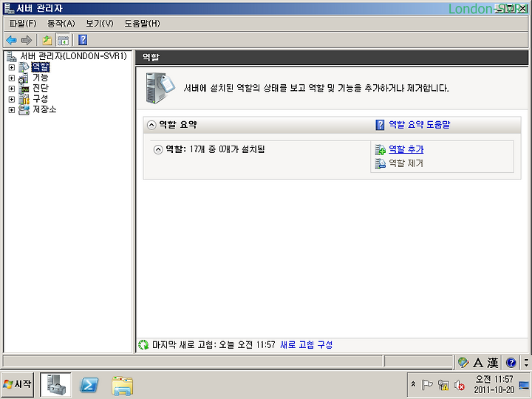Click the 역할 추가 link
Screen dimensions: 532x399
(x=406, y=149)
